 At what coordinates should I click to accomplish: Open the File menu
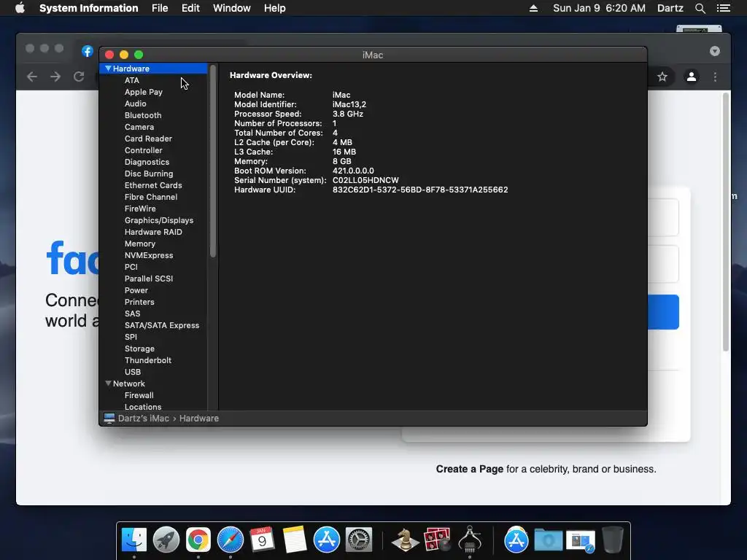click(160, 8)
